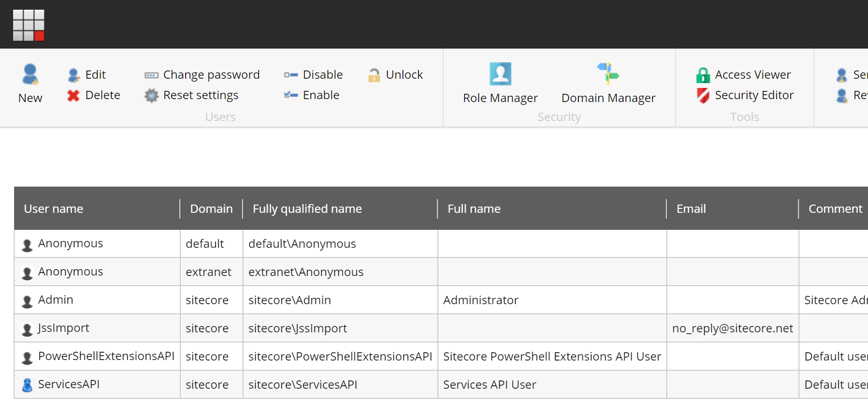Click Change password label
The image size is (868, 413).
211,75
